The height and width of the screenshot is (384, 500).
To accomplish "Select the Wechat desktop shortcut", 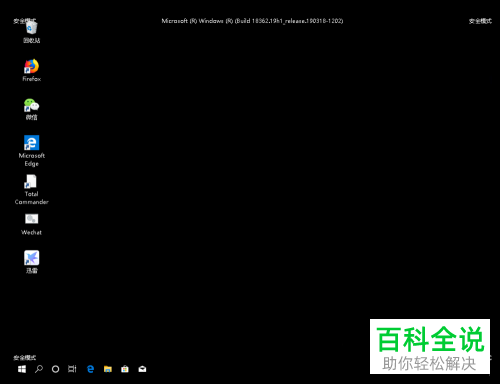I will click(x=32, y=224).
